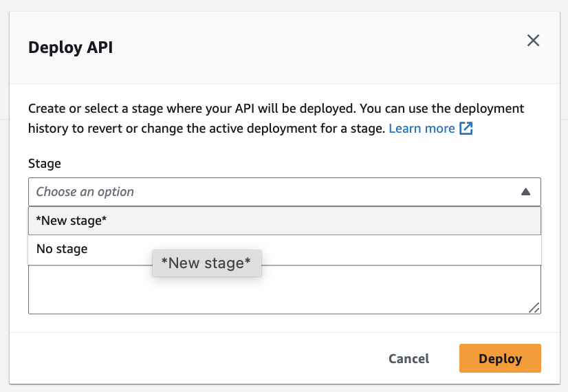Click the Cancel button
The height and width of the screenshot is (392, 568).
point(408,358)
